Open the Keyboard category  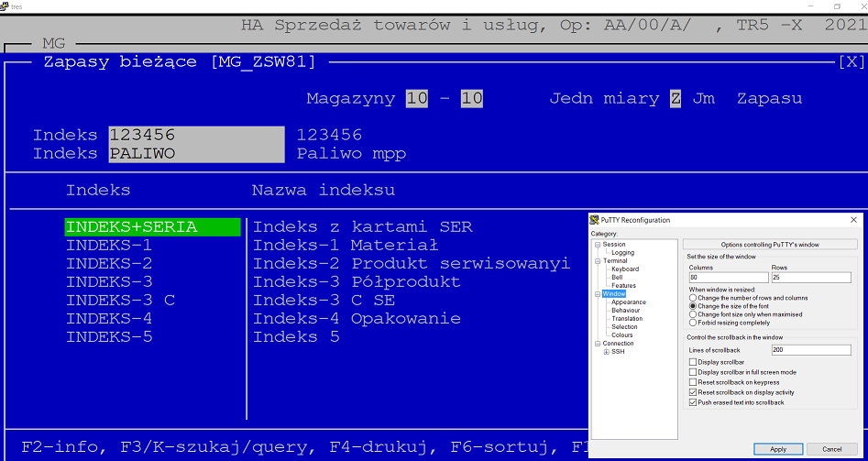[625, 269]
